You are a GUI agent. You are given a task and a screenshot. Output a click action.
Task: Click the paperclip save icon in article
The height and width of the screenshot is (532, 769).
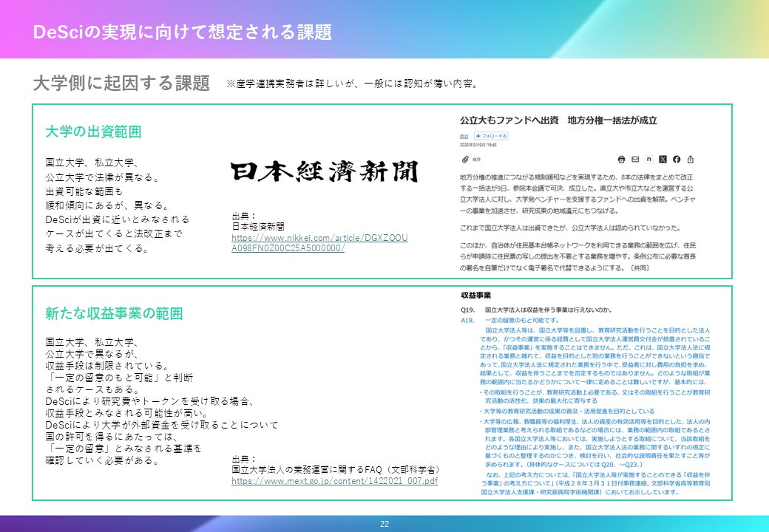pos(464,159)
